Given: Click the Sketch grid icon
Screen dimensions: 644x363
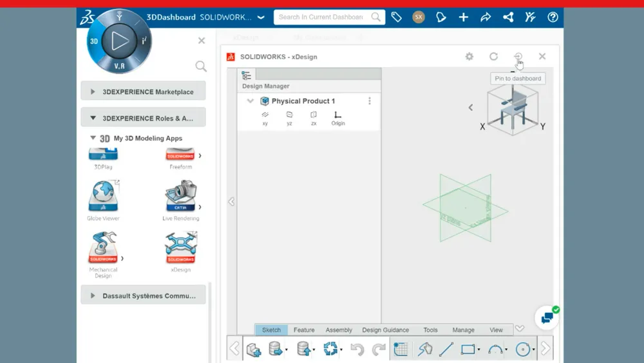Looking at the screenshot, I should pyautogui.click(x=401, y=349).
